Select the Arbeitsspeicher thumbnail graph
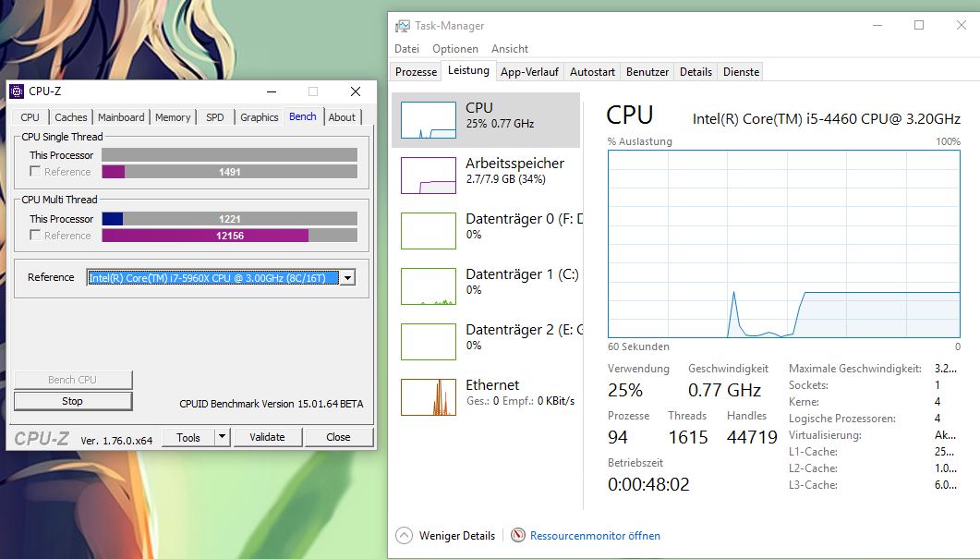This screenshot has width=980, height=559. click(x=429, y=176)
